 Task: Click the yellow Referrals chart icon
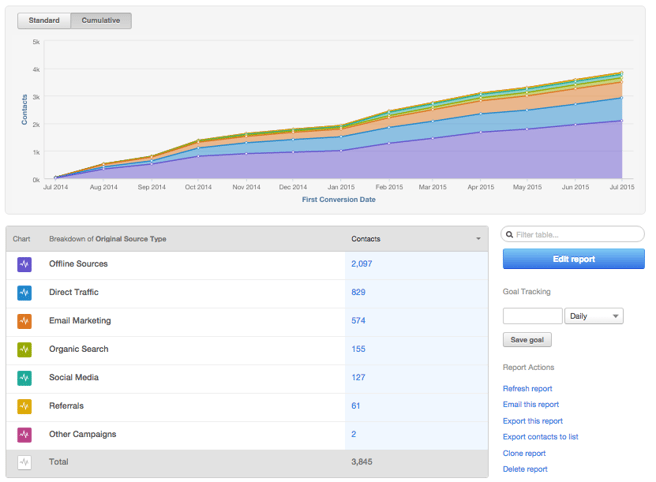[x=25, y=407]
